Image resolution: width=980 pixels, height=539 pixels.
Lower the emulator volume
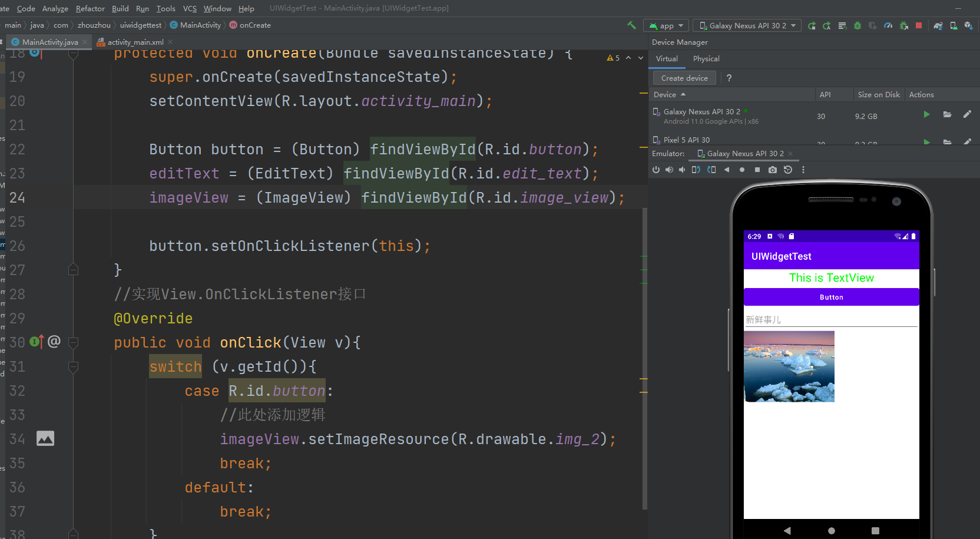pyautogui.click(x=682, y=170)
